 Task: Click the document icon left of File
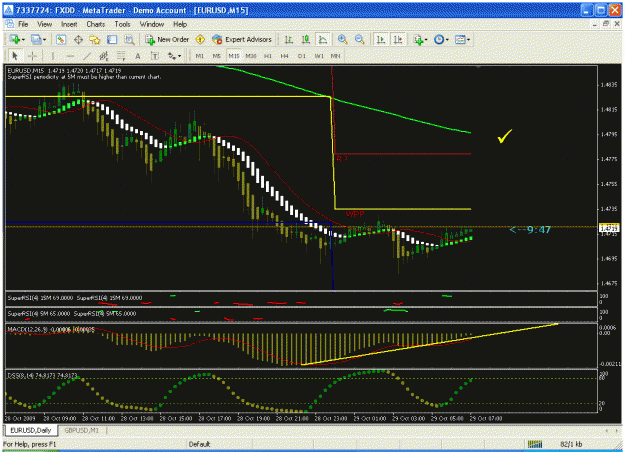9,24
